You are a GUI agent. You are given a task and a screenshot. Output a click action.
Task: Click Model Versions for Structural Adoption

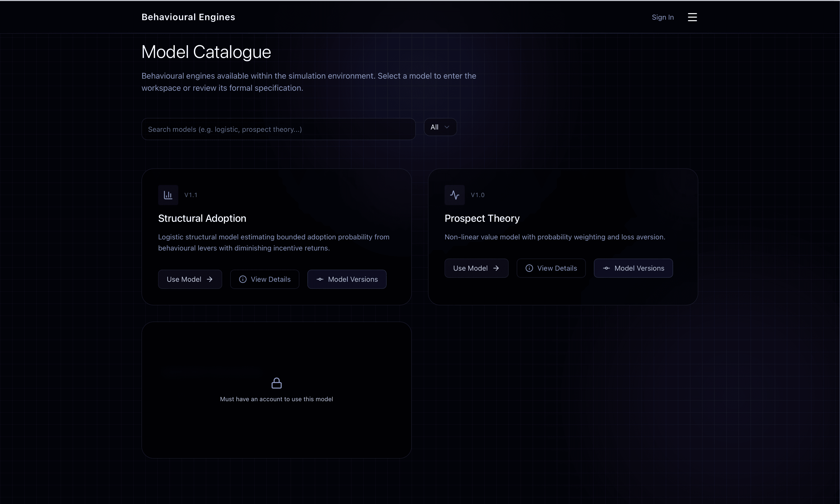(346, 279)
